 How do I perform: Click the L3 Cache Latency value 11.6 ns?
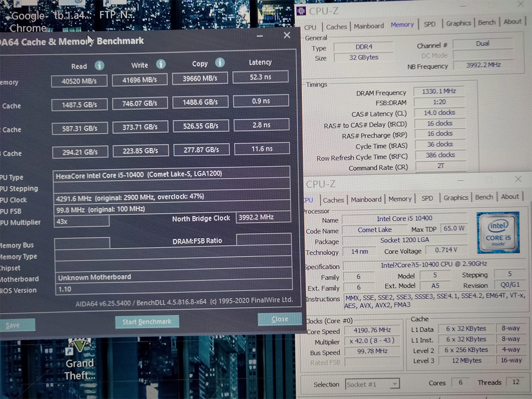(262, 149)
